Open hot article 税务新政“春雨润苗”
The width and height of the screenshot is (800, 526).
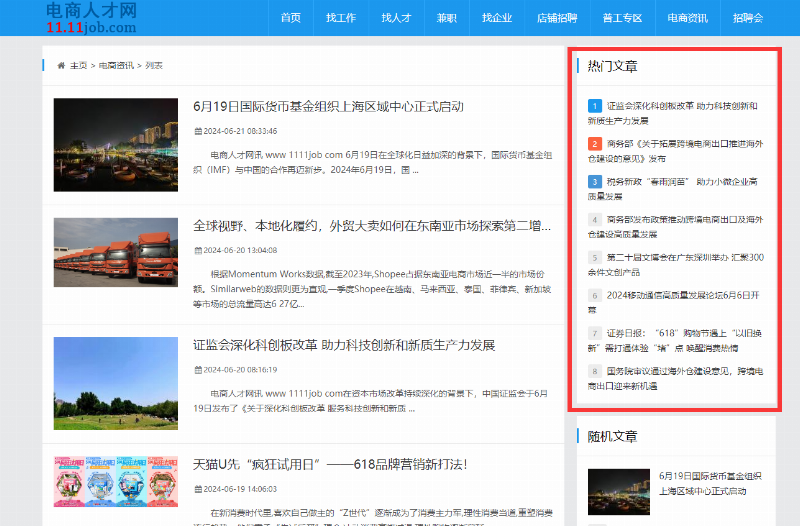coord(672,189)
